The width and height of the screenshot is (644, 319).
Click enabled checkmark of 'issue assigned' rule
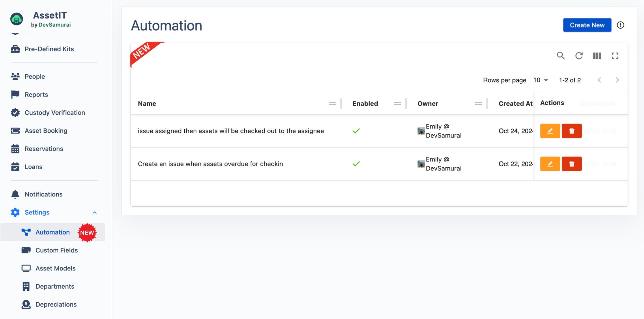point(356,131)
